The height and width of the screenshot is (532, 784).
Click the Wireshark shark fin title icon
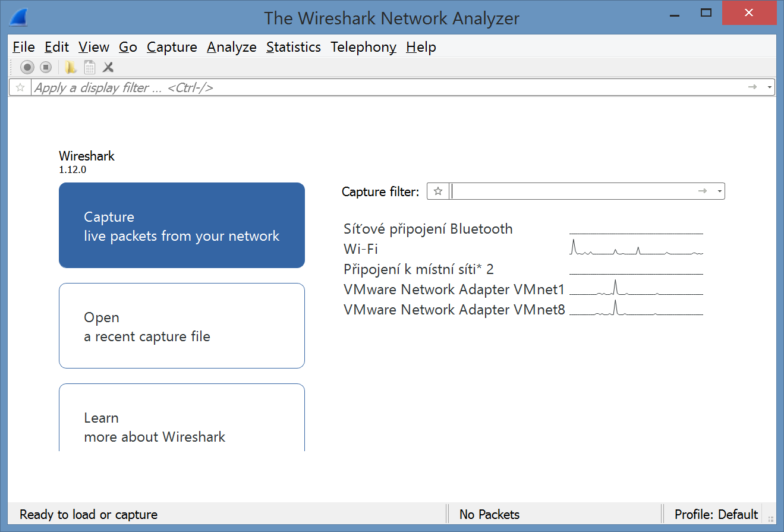(x=18, y=17)
